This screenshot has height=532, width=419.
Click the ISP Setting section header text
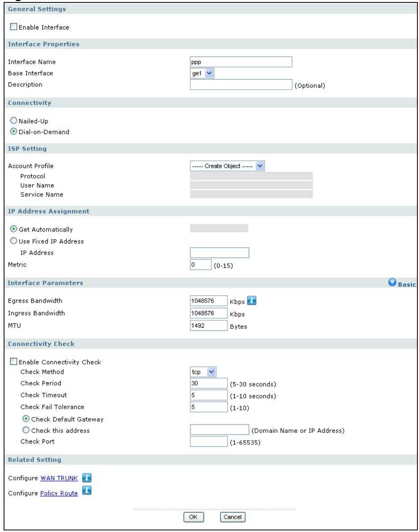click(27, 149)
